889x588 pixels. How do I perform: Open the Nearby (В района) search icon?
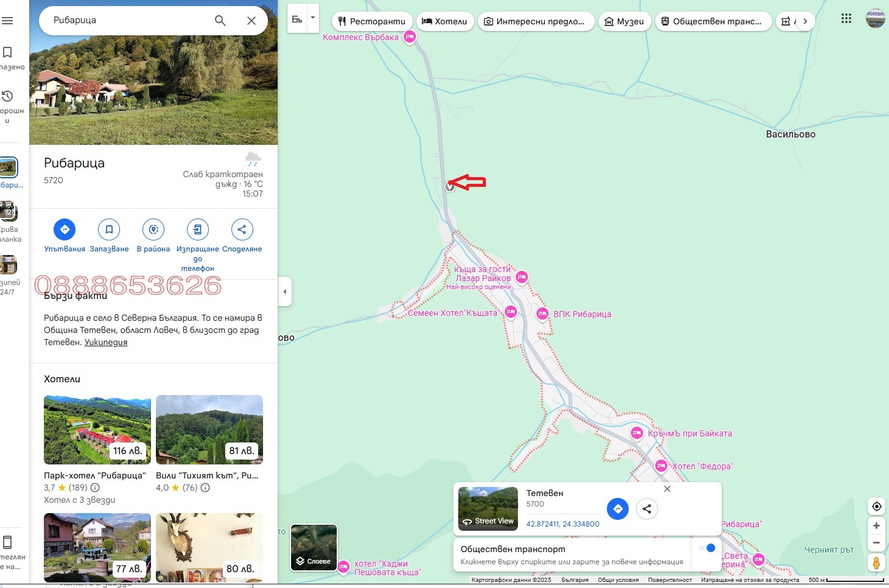point(153,229)
